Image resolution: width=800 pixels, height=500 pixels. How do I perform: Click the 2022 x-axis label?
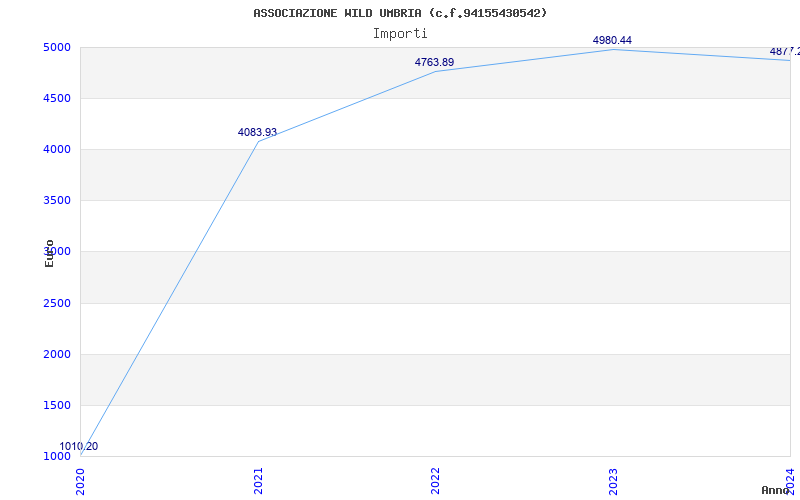(x=435, y=481)
